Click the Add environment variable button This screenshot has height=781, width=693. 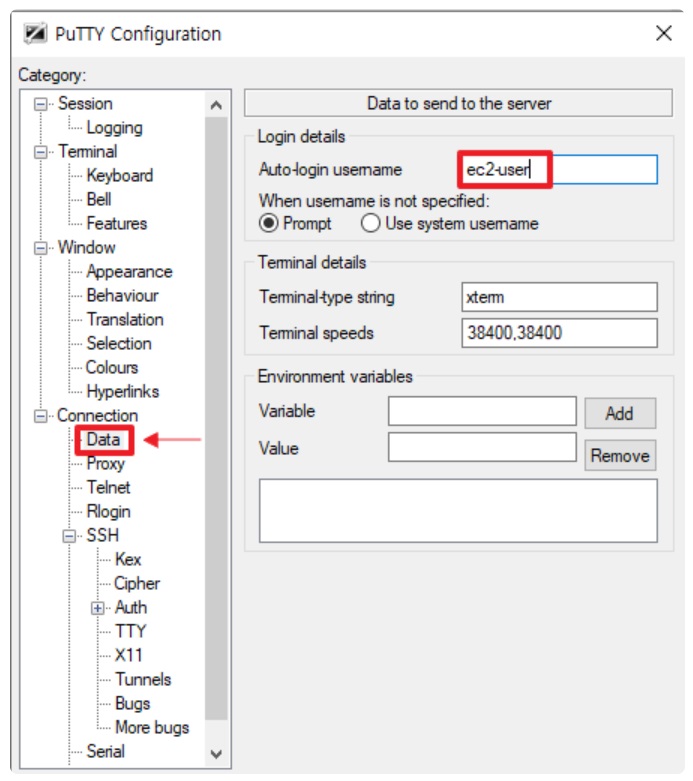620,413
